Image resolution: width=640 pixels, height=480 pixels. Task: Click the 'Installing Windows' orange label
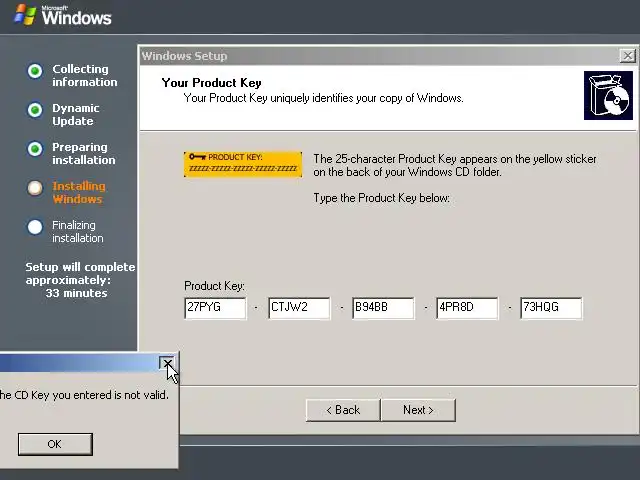tap(79, 193)
